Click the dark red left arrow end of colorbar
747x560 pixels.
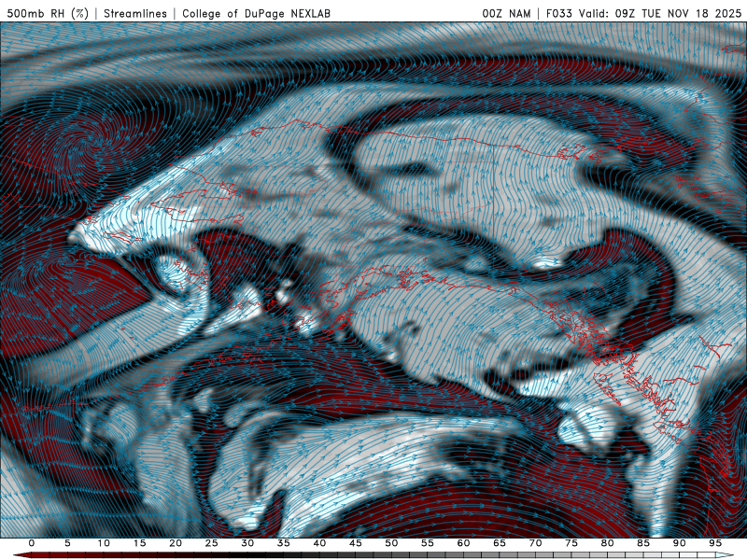pyautogui.click(x=21, y=555)
